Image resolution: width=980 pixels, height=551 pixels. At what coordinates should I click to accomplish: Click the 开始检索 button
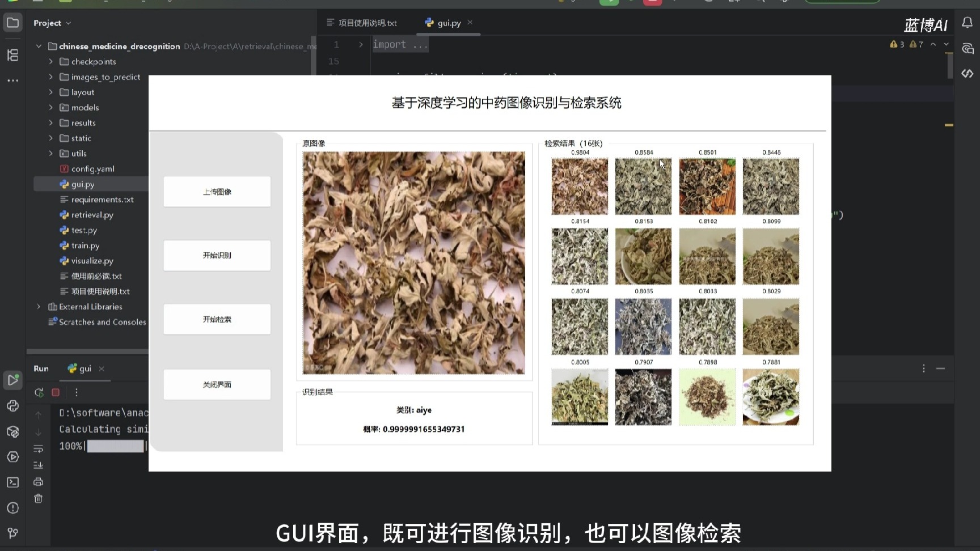pyautogui.click(x=217, y=319)
